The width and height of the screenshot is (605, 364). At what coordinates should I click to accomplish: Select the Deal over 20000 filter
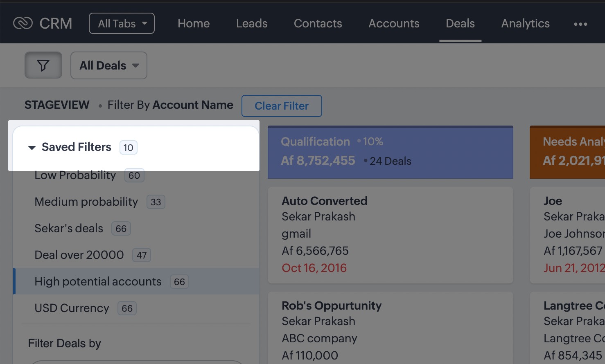79,255
